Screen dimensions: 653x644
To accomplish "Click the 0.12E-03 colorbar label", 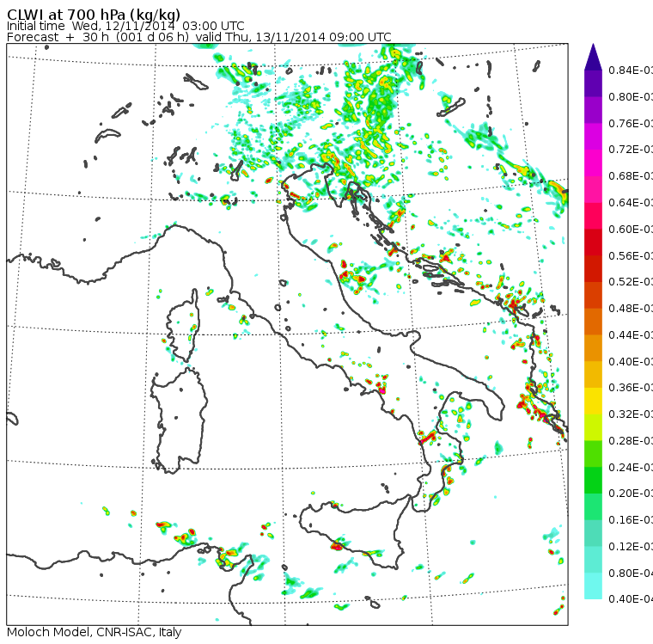I will (x=631, y=547).
